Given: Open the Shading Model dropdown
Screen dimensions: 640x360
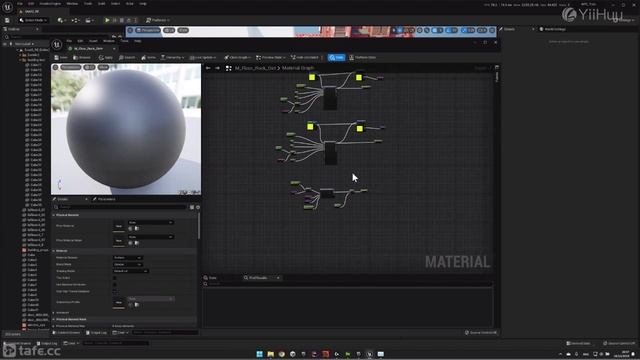Looking at the screenshot, I should click(130, 271).
